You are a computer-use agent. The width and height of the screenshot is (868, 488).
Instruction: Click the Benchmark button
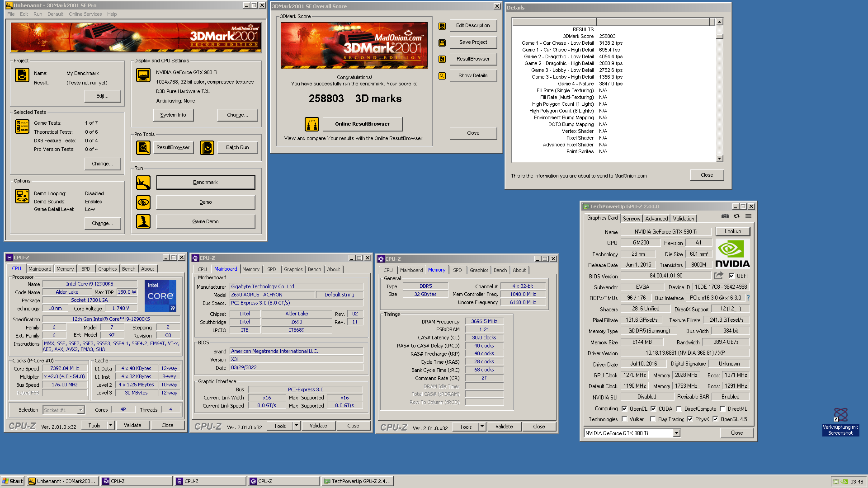[x=206, y=183]
